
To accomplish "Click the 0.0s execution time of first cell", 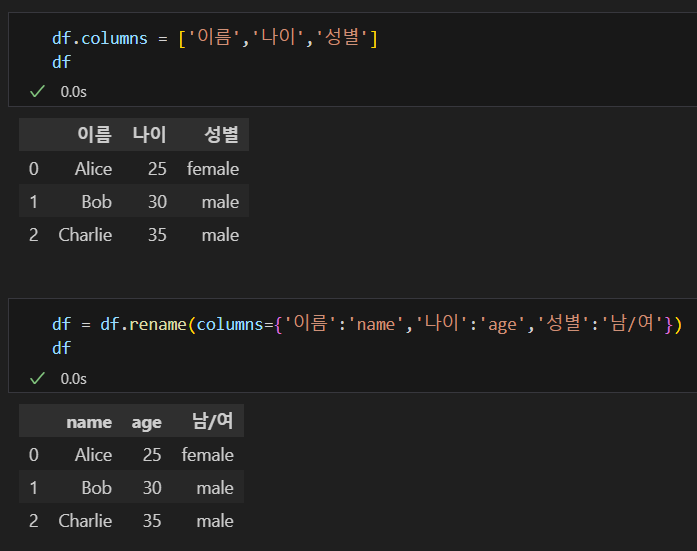I will 73,92.
